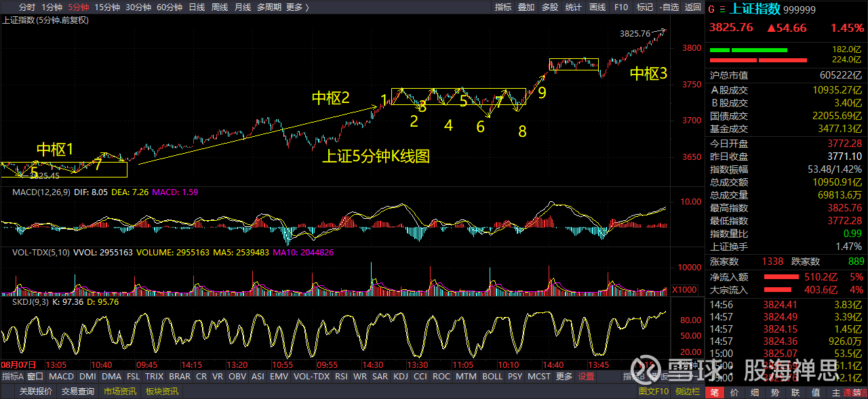Select the CR indicator

[x=201, y=377]
